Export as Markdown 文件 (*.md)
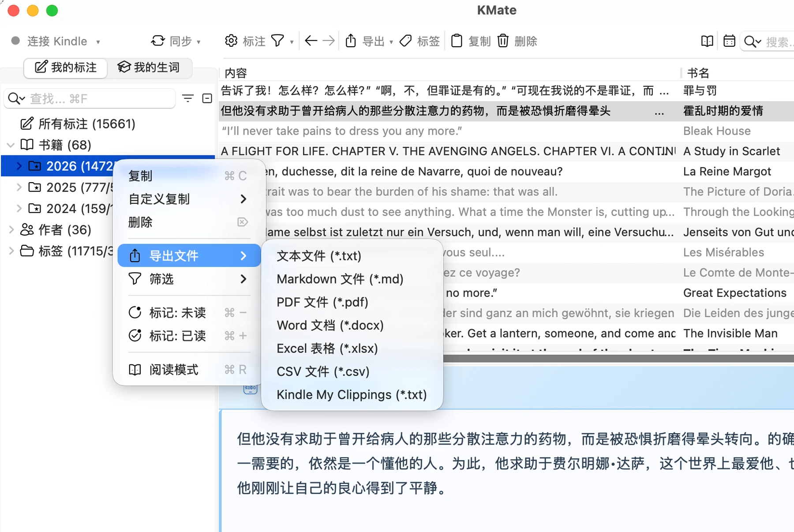 (352, 279)
